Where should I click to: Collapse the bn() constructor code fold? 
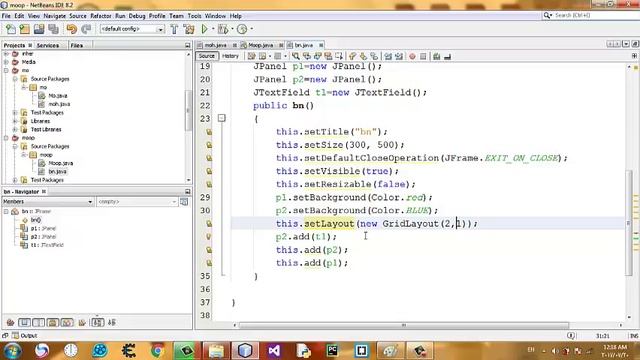tap(221, 118)
